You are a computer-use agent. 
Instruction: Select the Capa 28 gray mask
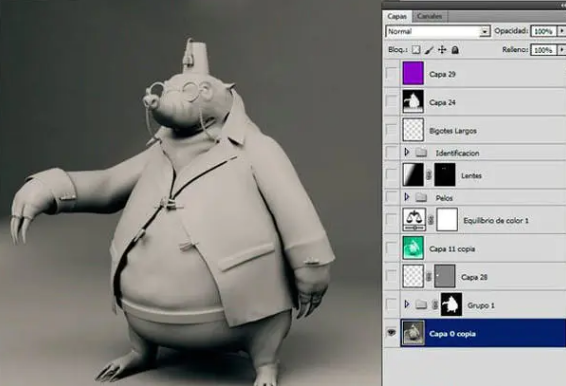pyautogui.click(x=445, y=276)
